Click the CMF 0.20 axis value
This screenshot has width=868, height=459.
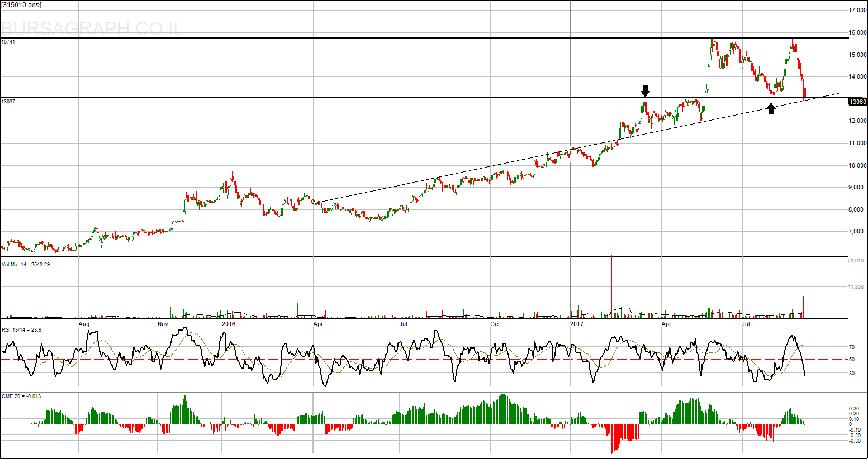tap(855, 414)
